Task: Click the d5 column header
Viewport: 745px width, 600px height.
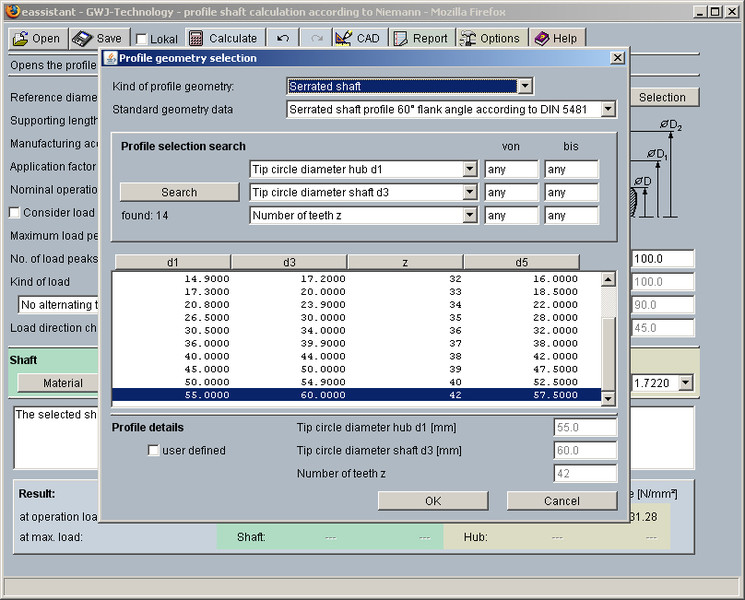Action: click(x=521, y=262)
